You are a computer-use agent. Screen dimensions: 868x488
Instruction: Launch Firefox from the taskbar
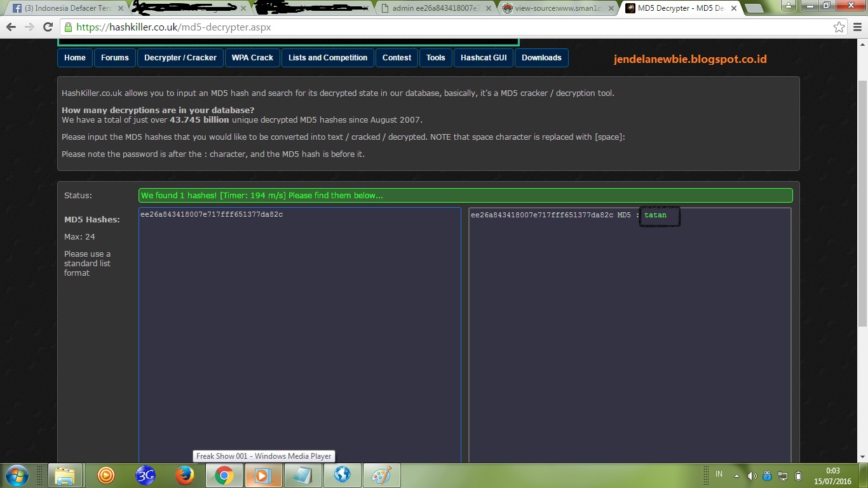coord(184,475)
